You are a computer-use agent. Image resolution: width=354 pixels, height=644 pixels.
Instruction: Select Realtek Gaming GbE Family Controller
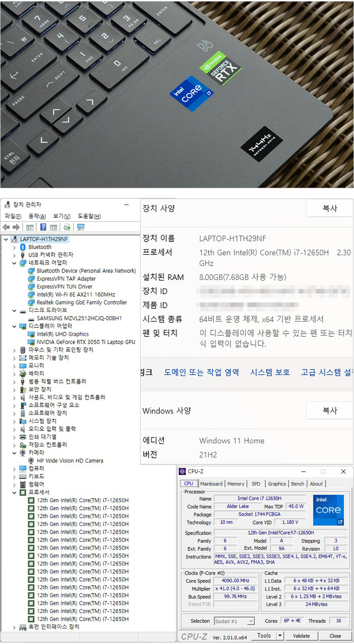tap(82, 302)
